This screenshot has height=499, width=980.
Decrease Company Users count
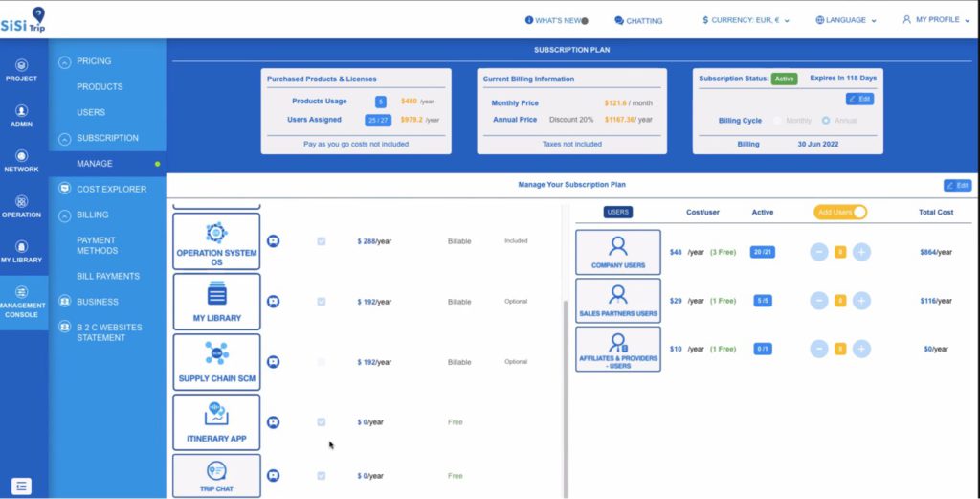(819, 253)
